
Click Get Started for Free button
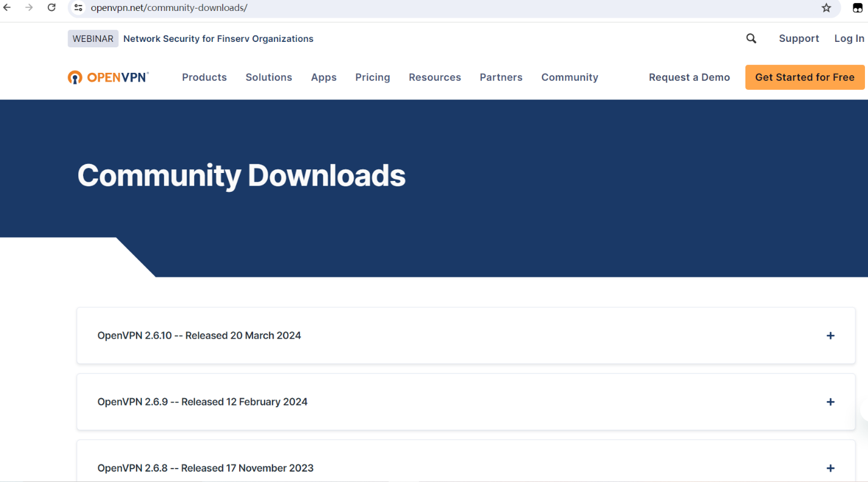point(805,77)
